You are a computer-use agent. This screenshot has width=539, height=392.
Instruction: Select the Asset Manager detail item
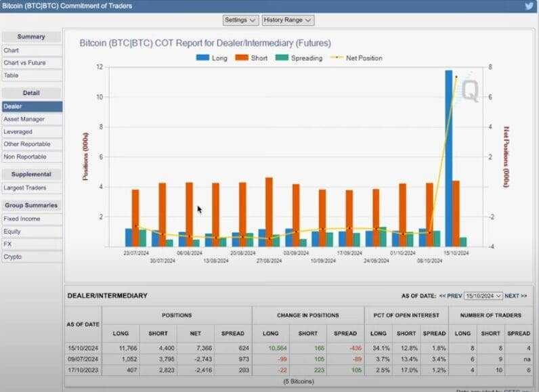(x=32, y=119)
